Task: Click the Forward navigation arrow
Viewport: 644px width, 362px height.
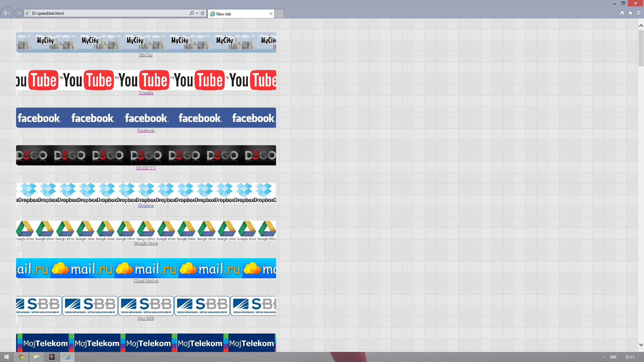Action: (18, 13)
